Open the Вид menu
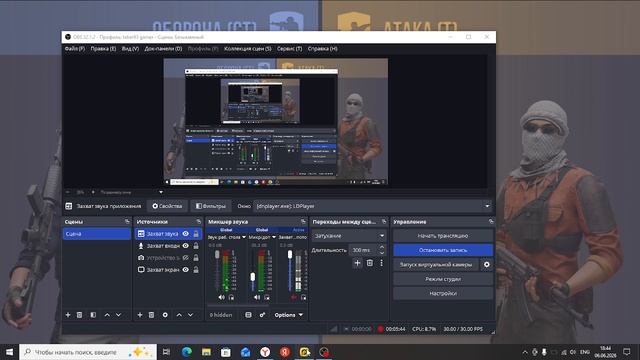640x360 pixels. pyautogui.click(x=130, y=49)
